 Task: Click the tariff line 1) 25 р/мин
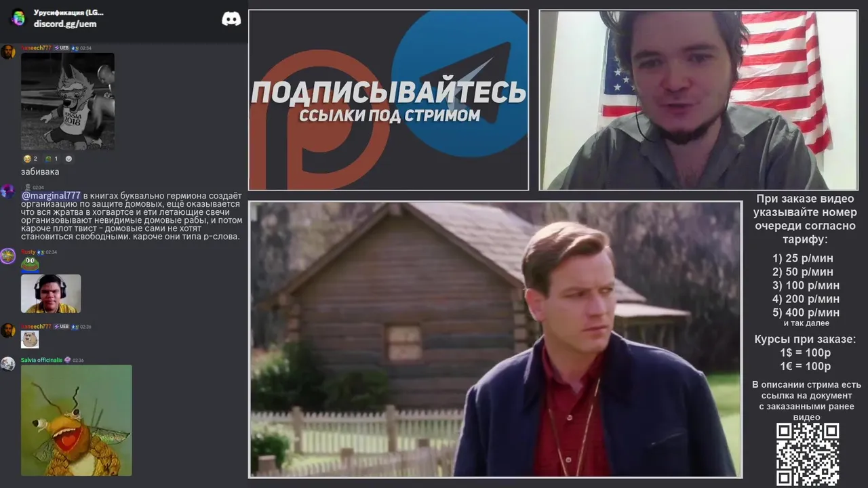(x=803, y=258)
